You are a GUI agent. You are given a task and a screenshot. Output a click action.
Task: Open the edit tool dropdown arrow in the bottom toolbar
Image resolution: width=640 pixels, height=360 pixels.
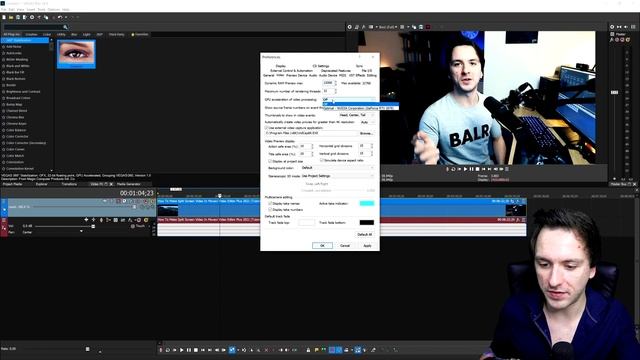(x=238, y=350)
